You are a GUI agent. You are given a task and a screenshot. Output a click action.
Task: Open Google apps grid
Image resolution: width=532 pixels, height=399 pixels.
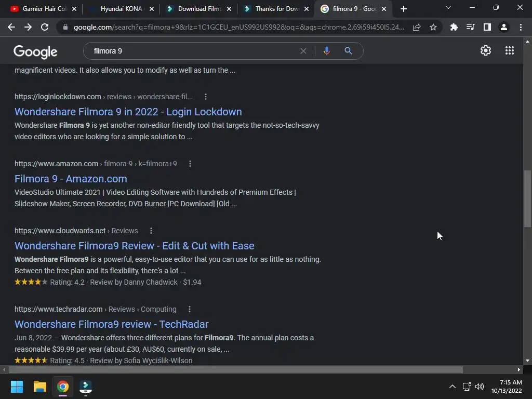[510, 50]
